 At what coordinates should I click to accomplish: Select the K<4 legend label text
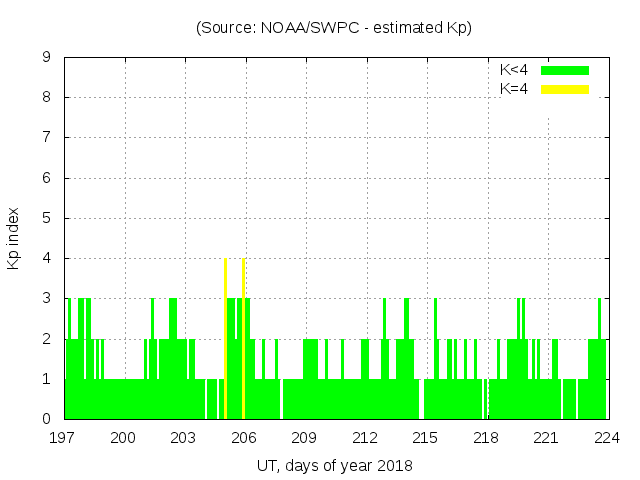514,70
